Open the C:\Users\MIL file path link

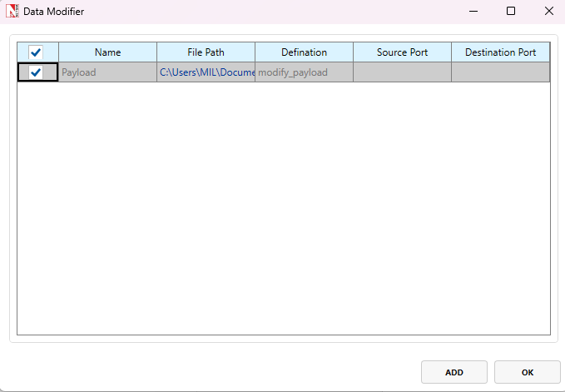(206, 72)
